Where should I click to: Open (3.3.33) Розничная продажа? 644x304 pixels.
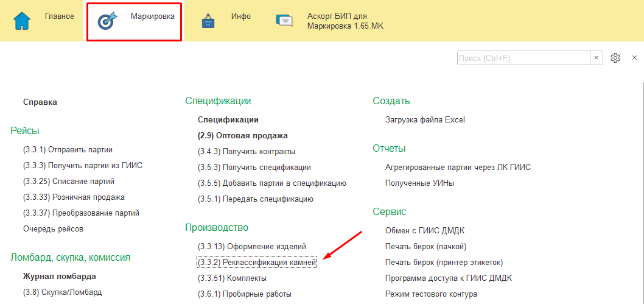pos(74,197)
